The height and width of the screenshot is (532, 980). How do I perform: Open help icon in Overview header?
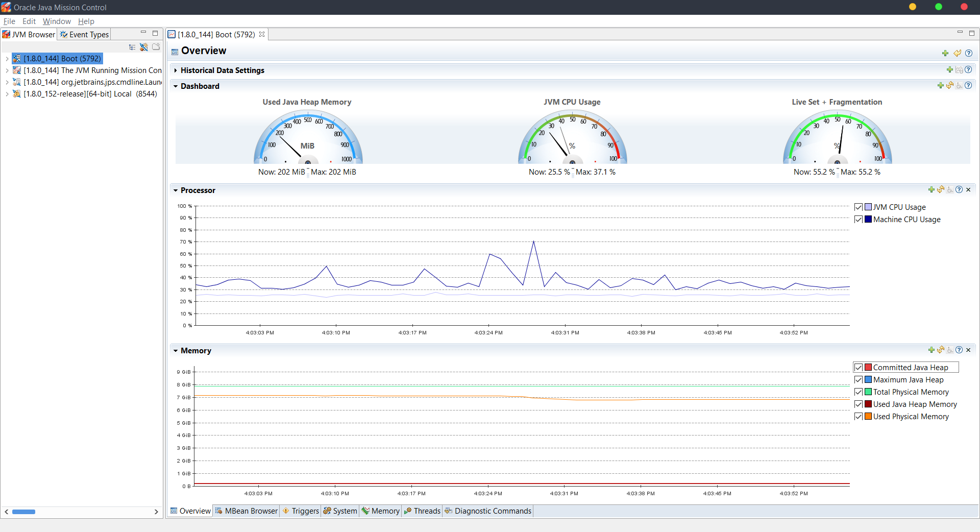[x=969, y=53]
